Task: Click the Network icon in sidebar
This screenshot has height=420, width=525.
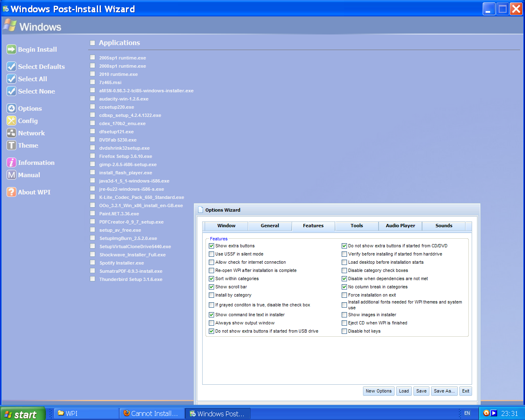Action: pyautogui.click(x=11, y=133)
